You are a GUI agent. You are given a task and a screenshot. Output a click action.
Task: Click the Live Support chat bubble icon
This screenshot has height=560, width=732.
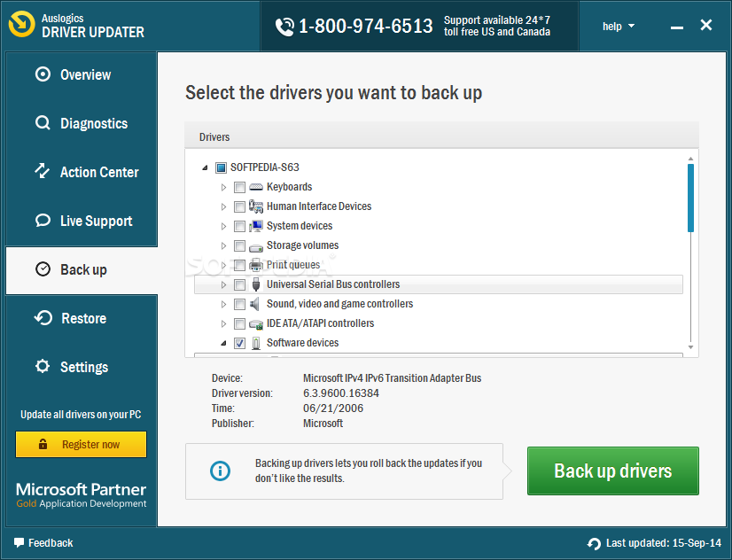point(43,221)
